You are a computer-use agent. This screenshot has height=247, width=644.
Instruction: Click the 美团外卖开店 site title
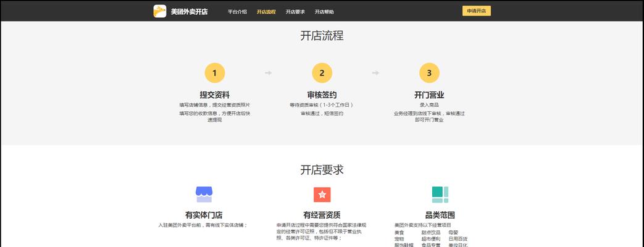coord(190,12)
